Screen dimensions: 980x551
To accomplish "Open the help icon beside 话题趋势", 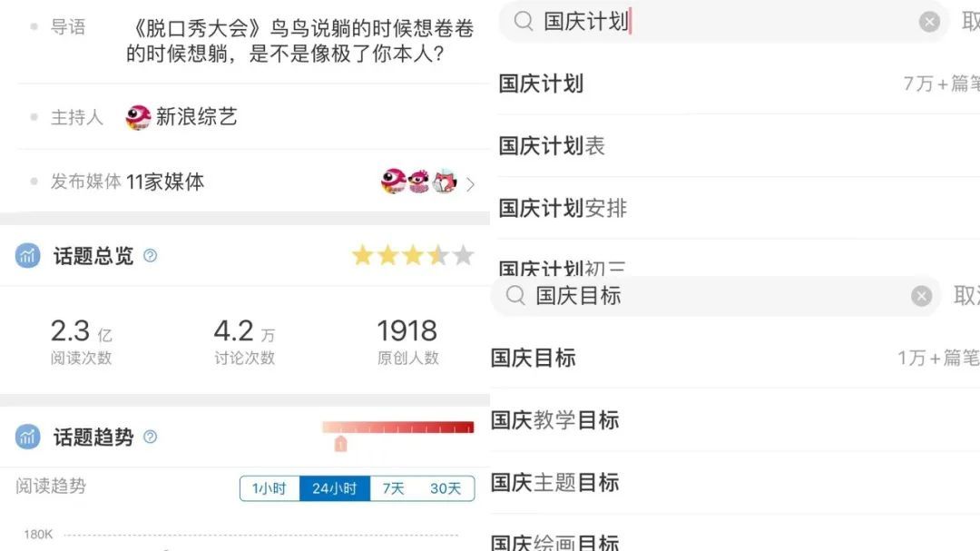I will pos(150,437).
